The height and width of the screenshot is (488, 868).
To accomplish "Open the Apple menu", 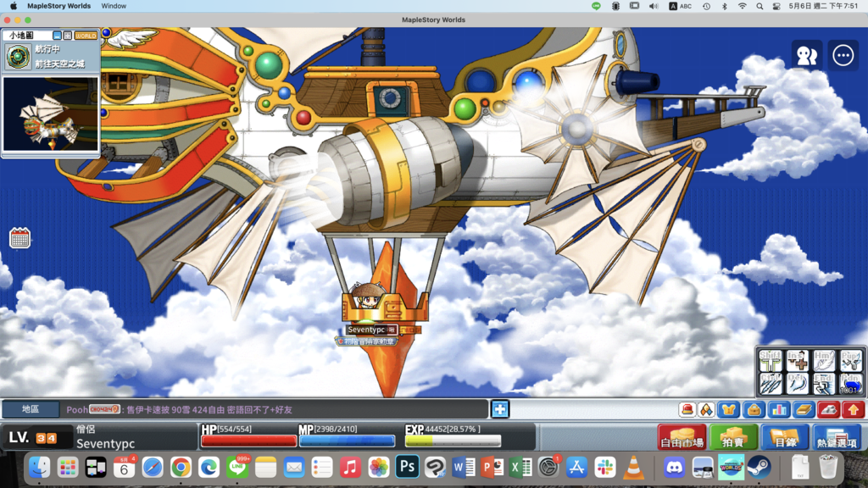I will pyautogui.click(x=14, y=6).
